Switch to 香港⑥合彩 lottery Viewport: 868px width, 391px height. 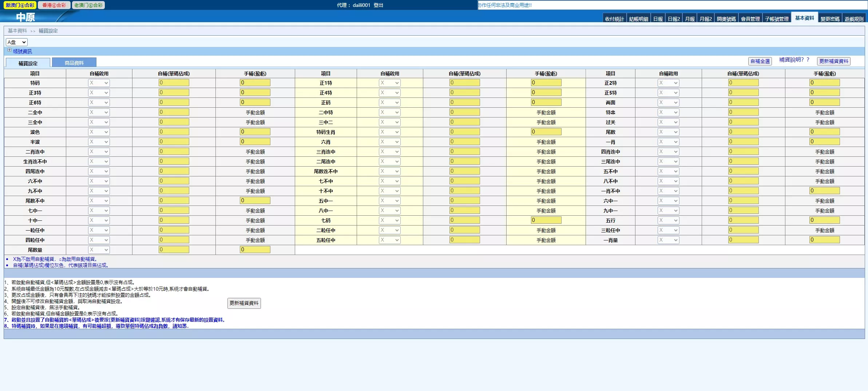tap(54, 5)
